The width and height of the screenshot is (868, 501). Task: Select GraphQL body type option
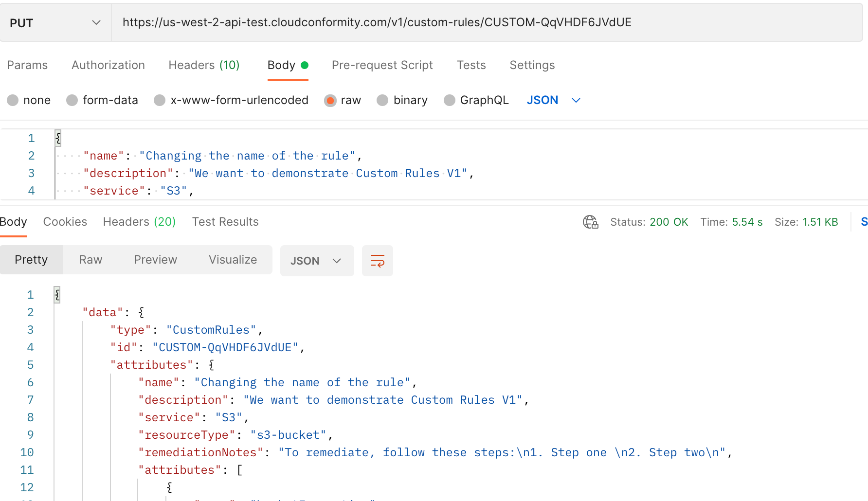450,100
